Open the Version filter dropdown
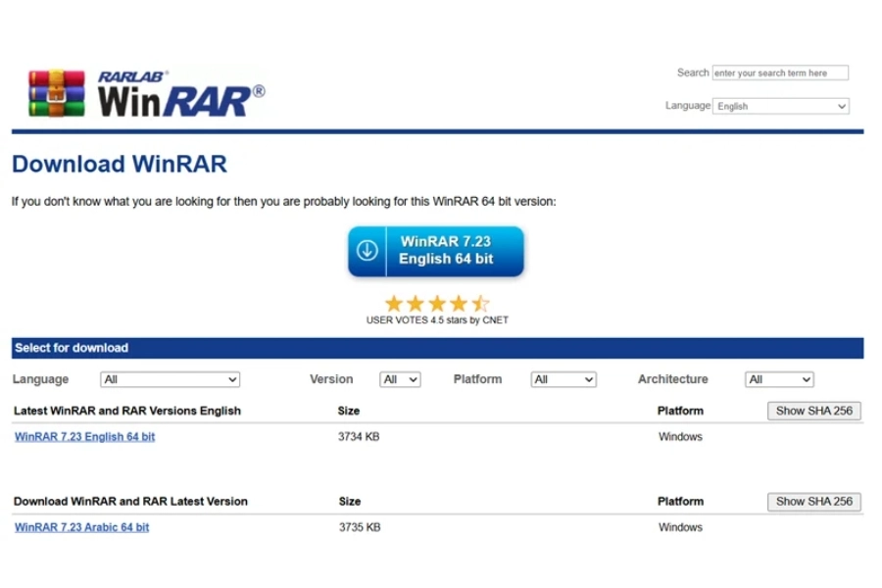This screenshot has height=588, width=882. click(400, 379)
